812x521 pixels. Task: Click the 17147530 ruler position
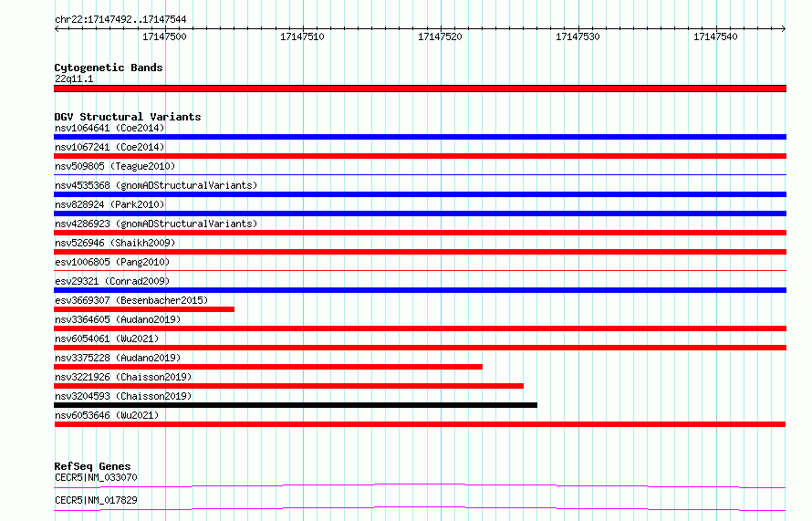coord(578,36)
